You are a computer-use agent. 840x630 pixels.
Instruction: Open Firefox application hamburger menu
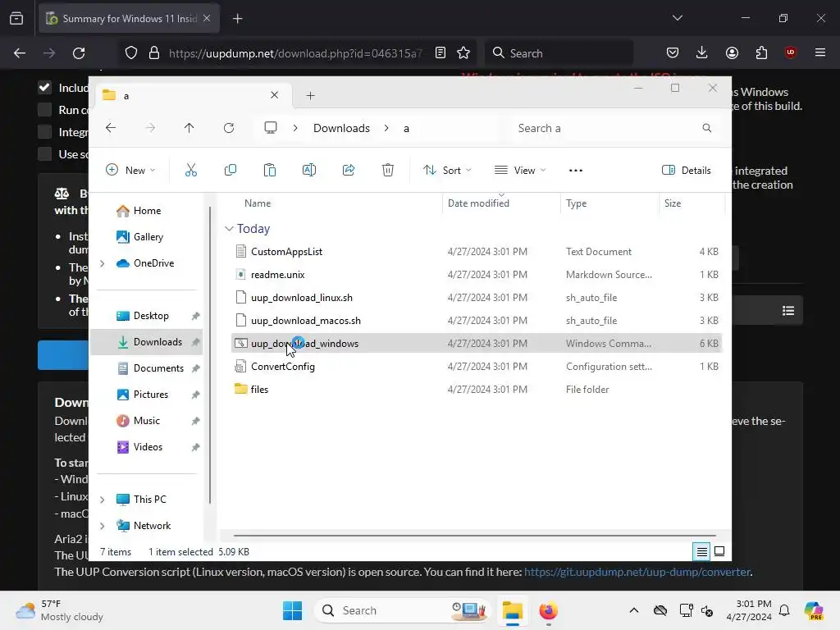820,52
